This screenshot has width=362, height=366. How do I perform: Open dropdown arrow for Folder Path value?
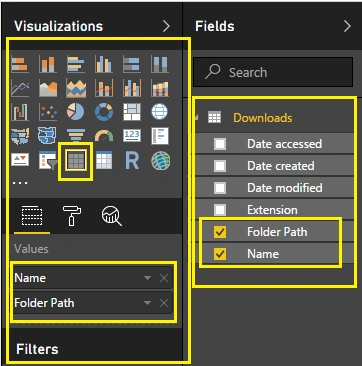point(147,303)
